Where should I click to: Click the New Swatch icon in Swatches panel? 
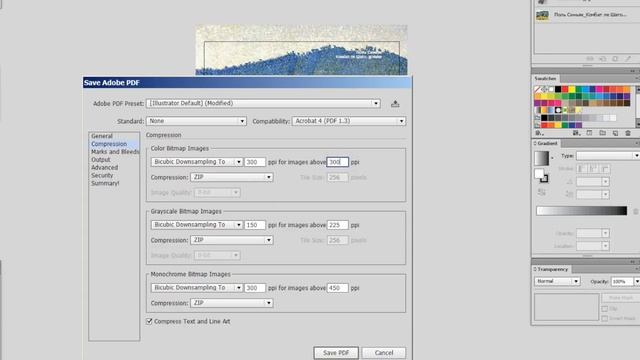[615, 133]
